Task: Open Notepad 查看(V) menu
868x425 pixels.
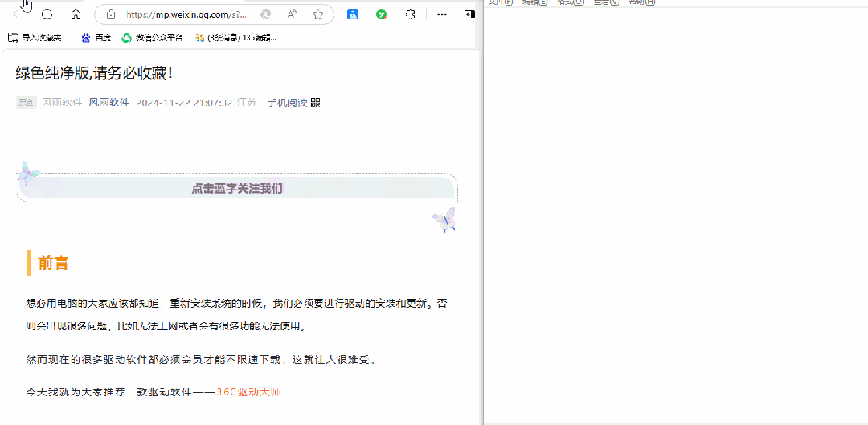Action: 606,2
